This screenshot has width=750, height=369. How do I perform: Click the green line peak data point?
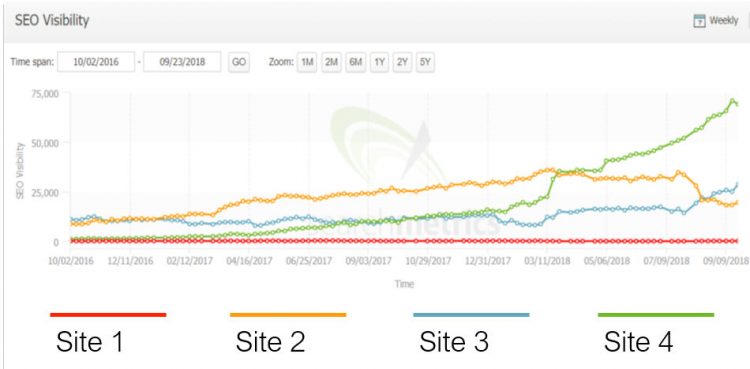[x=732, y=101]
